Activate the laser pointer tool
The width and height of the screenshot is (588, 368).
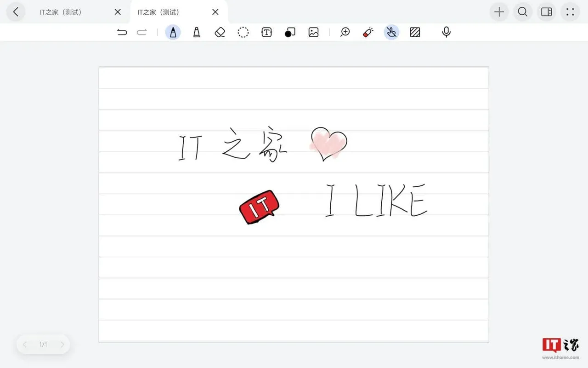(368, 32)
